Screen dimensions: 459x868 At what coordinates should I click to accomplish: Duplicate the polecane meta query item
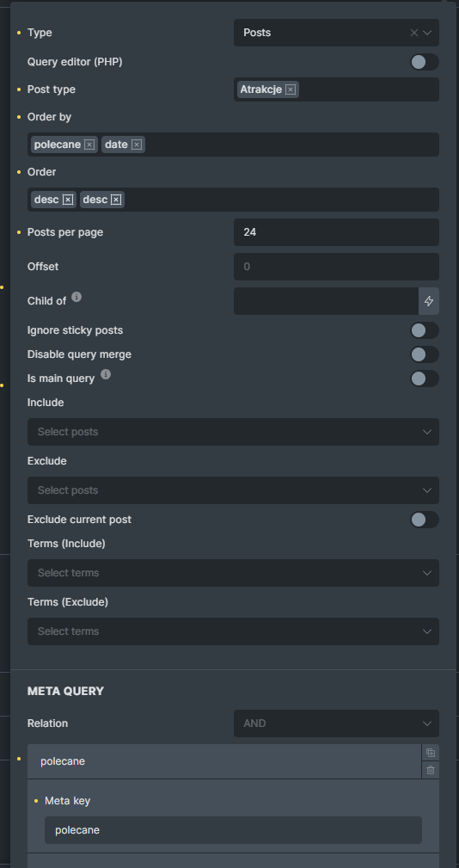[x=431, y=753]
